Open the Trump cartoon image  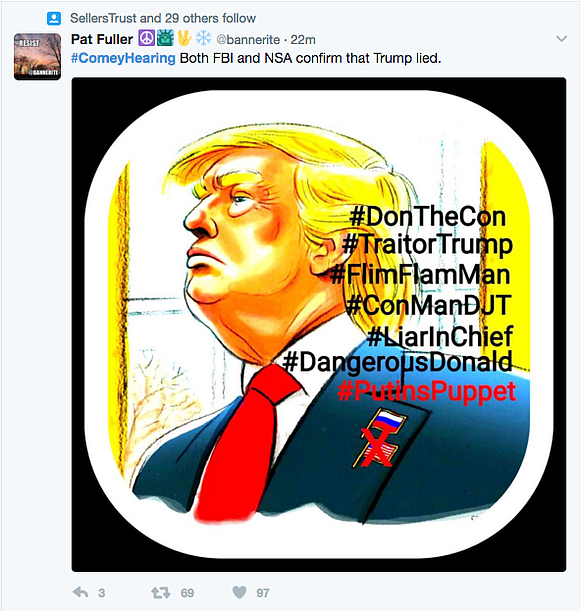pyautogui.click(x=318, y=325)
